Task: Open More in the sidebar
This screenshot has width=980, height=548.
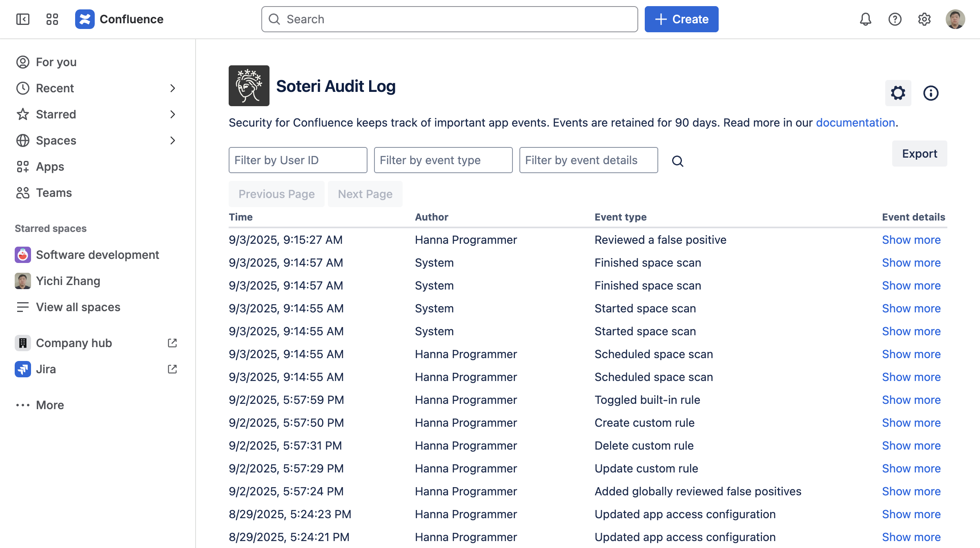Action: point(50,405)
